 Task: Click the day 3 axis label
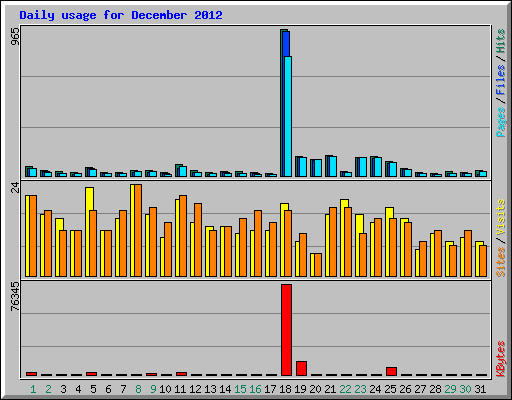pyautogui.click(x=63, y=389)
